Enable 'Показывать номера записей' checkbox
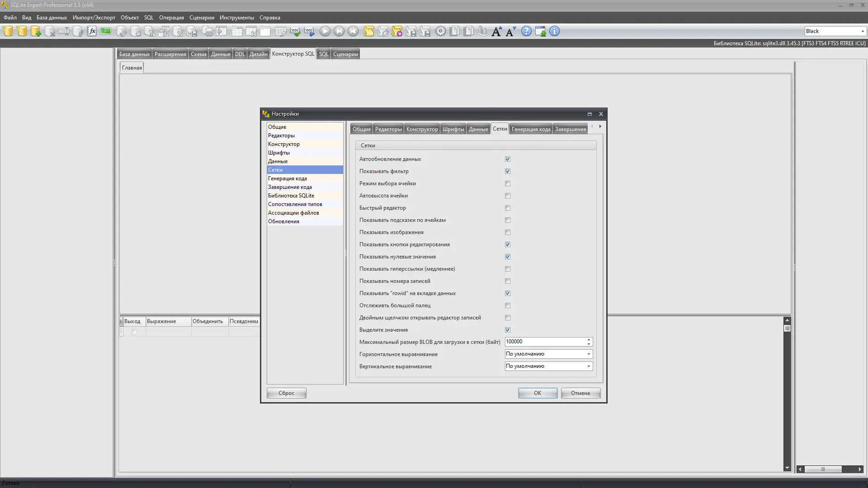868x488 pixels. [x=508, y=281]
